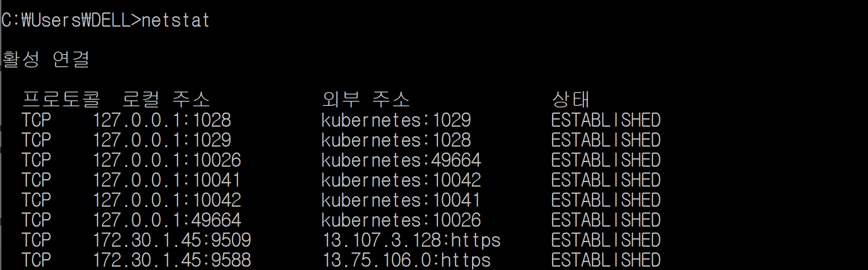868x270 pixels.
Task: Click TCP protocol in the 127.0.0.1:10026 row
Action: [37, 160]
